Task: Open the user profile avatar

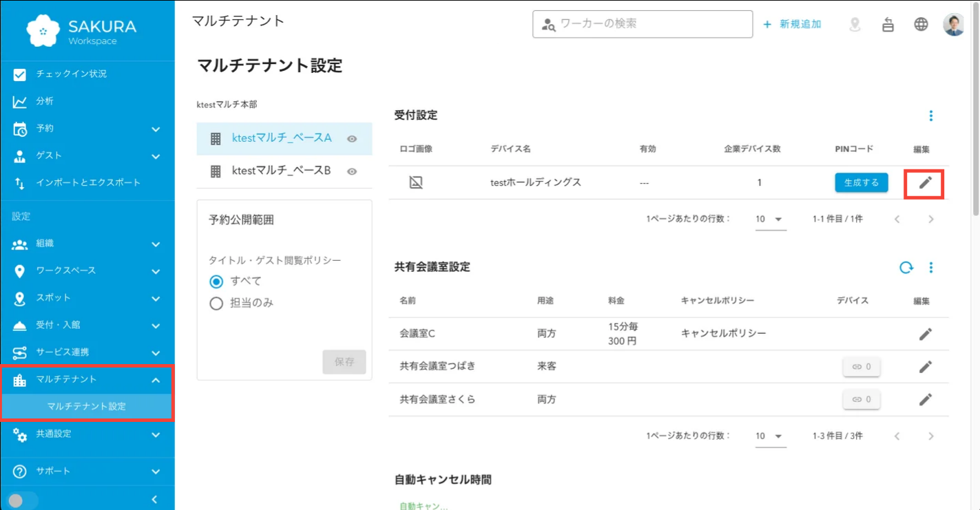Action: (953, 25)
